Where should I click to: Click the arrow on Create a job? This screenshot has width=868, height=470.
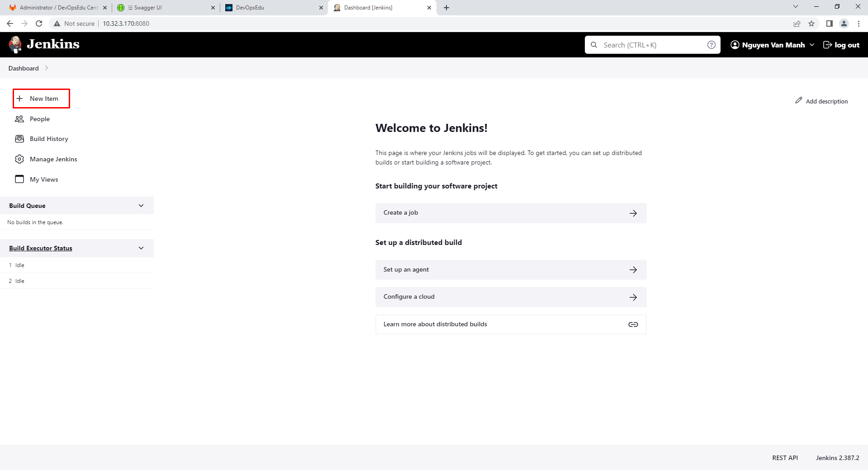pyautogui.click(x=633, y=213)
